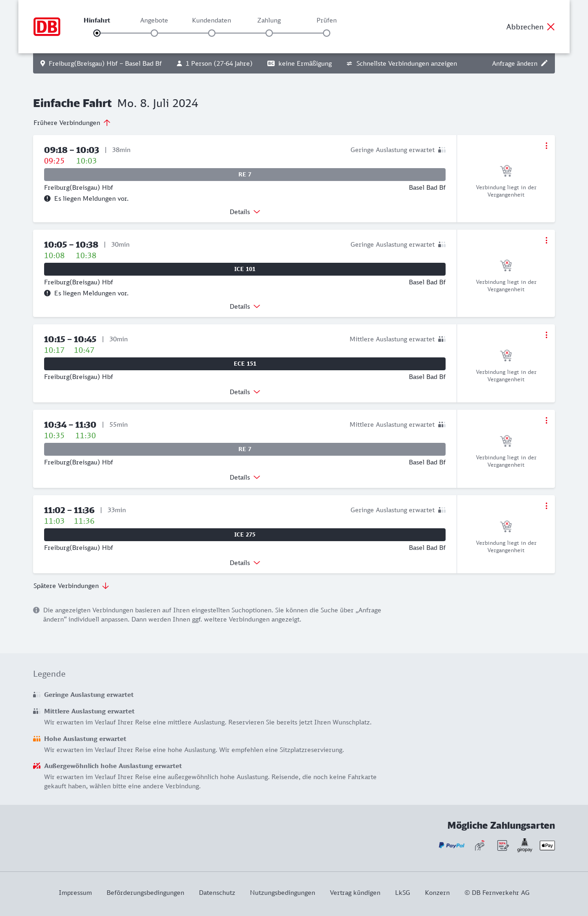Load Spätere Verbindungen
The height and width of the screenshot is (916, 588).
click(x=71, y=586)
